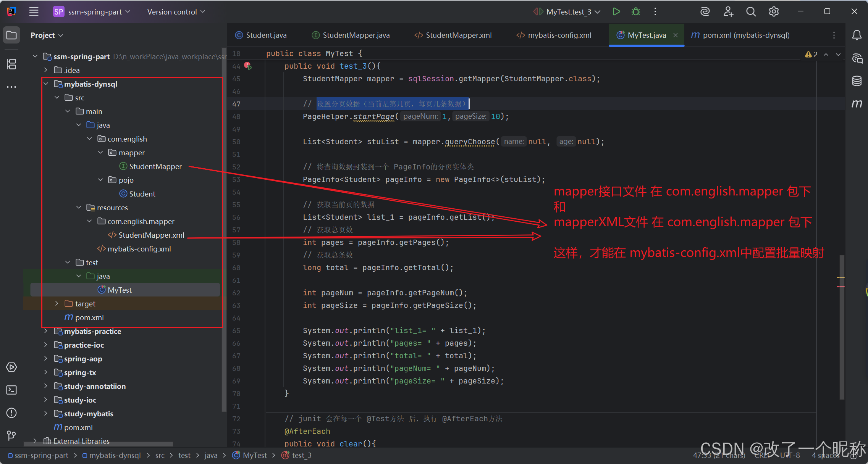The image size is (868, 464).
Task: Expand the target folder
Action: coord(57,304)
